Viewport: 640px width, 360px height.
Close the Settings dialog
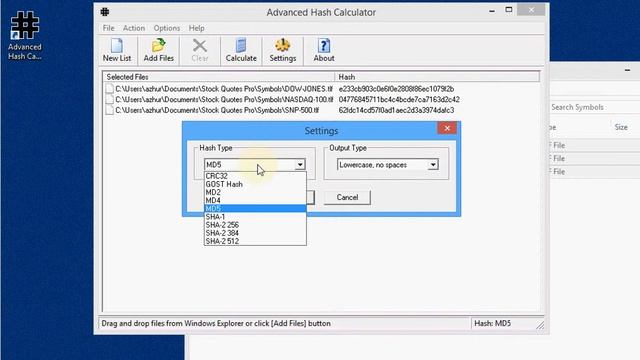447,128
